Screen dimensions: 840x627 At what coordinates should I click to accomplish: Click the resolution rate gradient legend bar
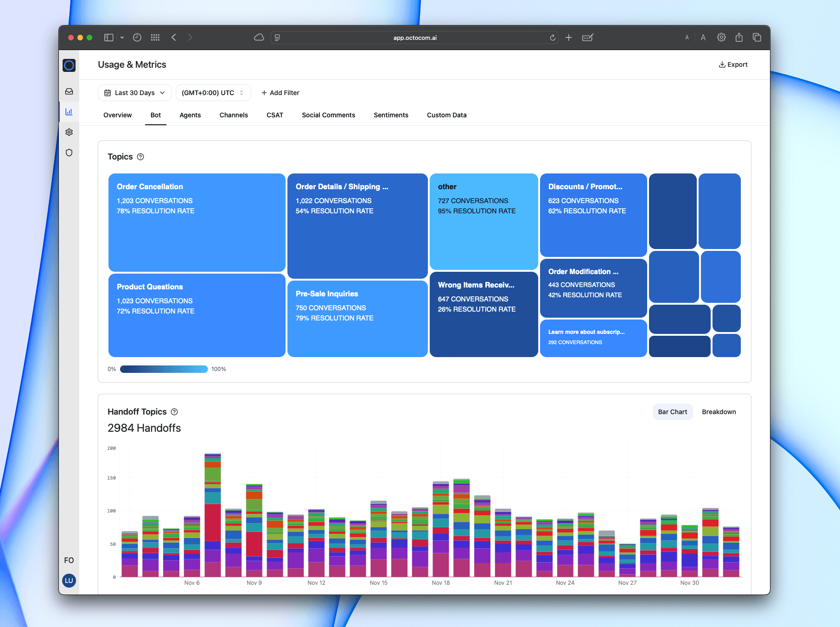click(164, 369)
